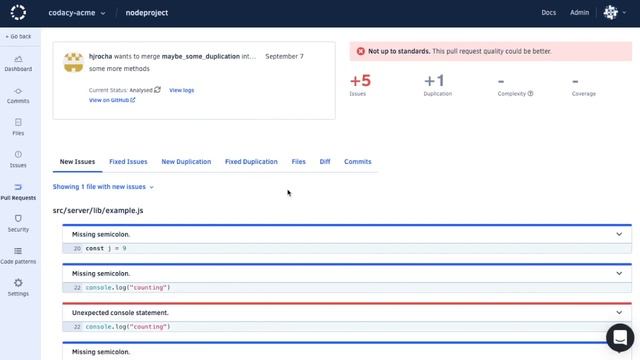
Task: Click the +1 Duplication metric
Action: 437,85
